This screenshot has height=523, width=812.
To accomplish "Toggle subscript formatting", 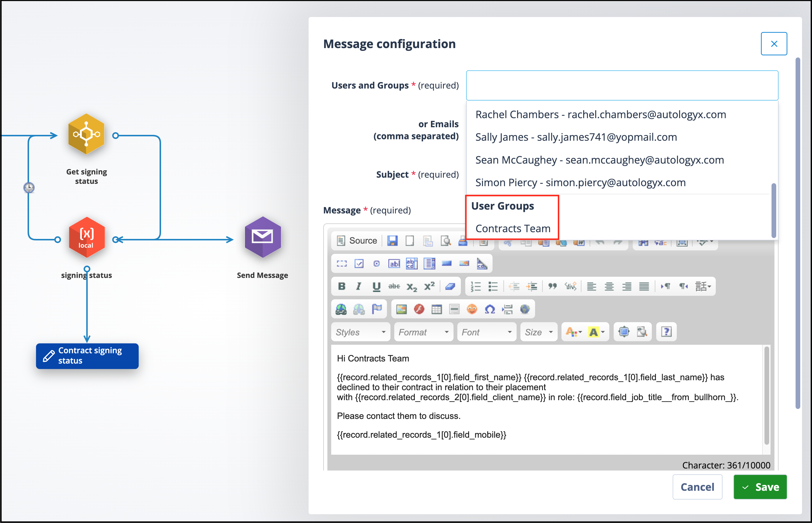I will pos(412,287).
